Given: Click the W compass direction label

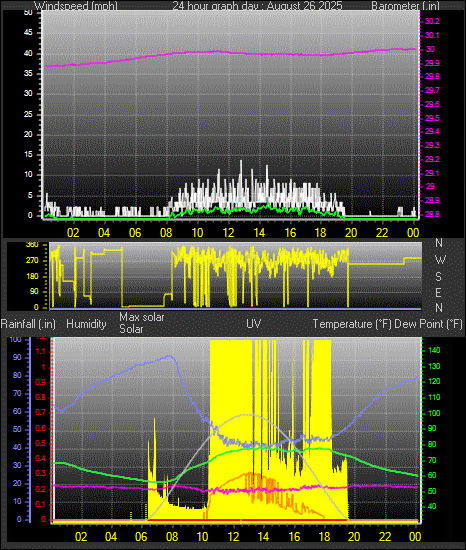Looking at the screenshot, I should tap(440, 260).
